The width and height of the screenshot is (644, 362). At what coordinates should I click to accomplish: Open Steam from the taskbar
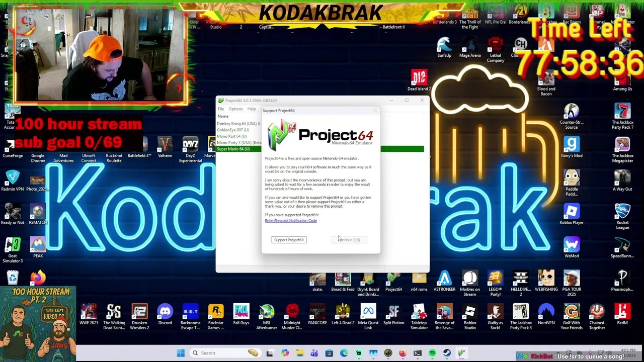pyautogui.click(x=447, y=353)
